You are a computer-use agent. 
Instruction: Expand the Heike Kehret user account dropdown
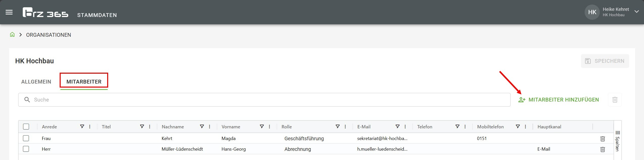636,12
